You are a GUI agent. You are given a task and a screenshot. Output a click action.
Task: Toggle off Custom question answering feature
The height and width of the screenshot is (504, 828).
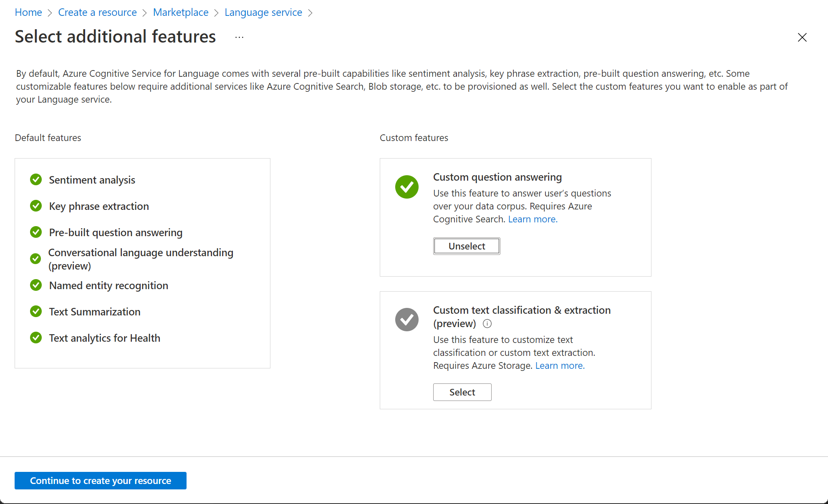467,245
